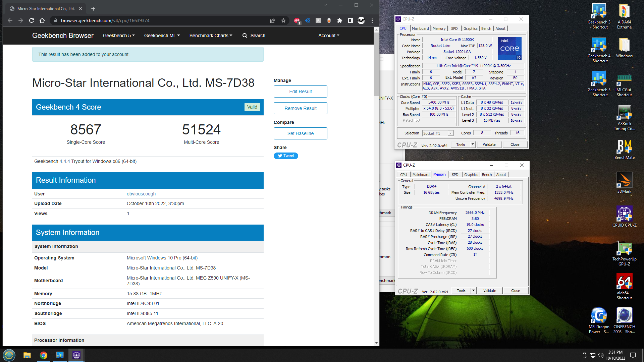The height and width of the screenshot is (362, 644).
Task: Expand the Account dropdown menu
Action: tap(329, 36)
